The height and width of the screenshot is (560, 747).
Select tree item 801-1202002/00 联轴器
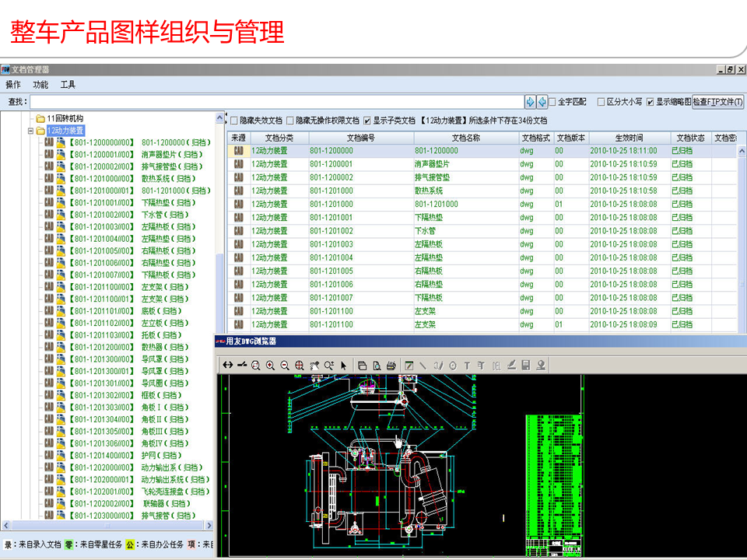(130, 503)
